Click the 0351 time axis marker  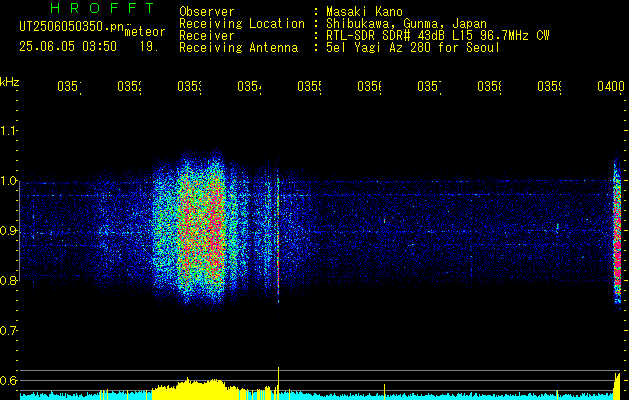[x=69, y=86]
